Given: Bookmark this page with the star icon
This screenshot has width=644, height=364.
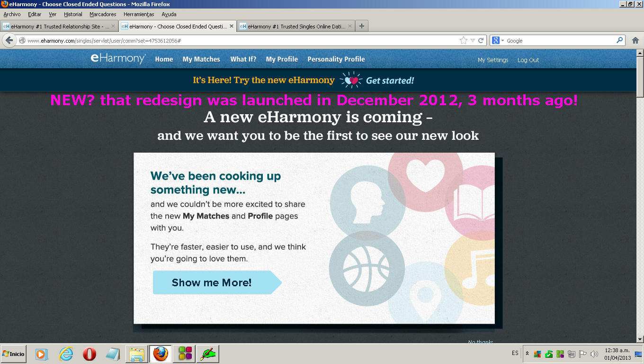Looking at the screenshot, I should click(464, 41).
